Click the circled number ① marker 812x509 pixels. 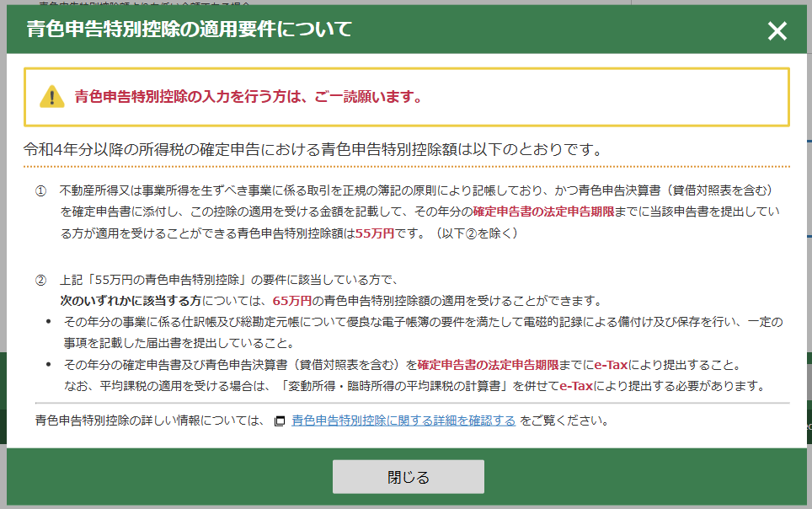pyautogui.click(x=40, y=190)
